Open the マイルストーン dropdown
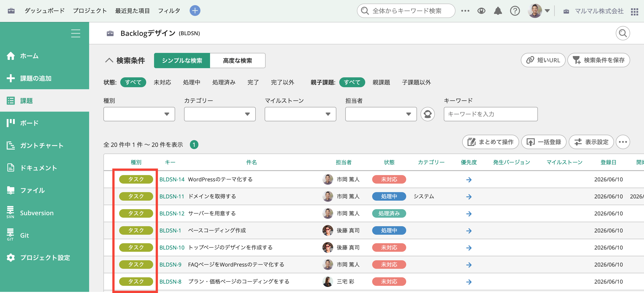Viewport: 644px width, 293px height. (300, 114)
